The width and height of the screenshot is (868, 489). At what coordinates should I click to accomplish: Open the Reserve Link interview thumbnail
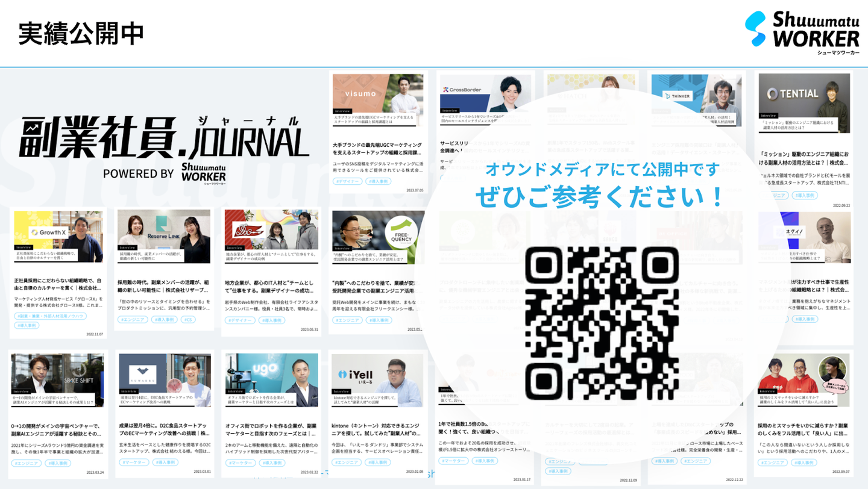[x=164, y=237]
